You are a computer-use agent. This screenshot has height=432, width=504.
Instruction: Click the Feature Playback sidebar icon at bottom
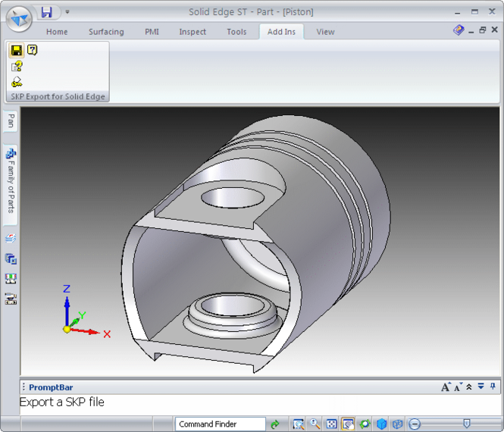pos(11,299)
